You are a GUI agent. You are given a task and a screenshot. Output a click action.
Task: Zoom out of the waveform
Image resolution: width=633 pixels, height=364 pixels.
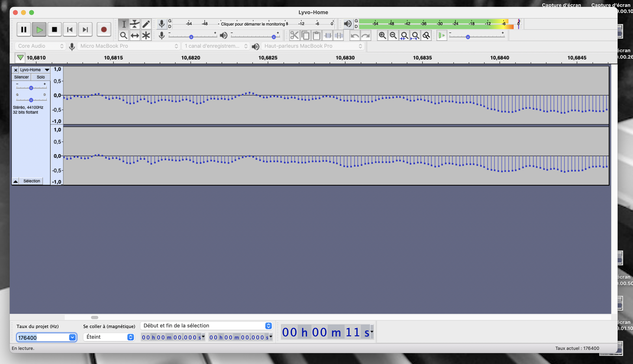(393, 36)
